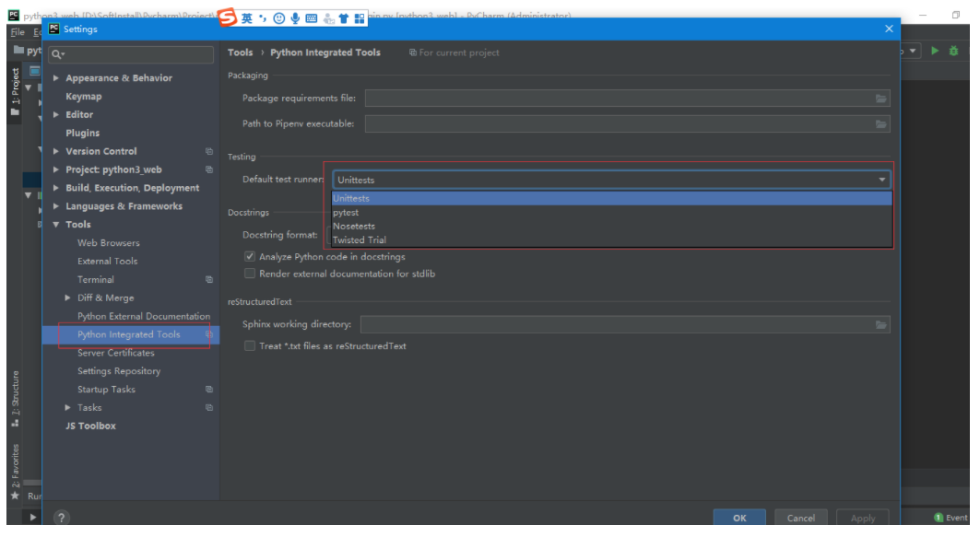Open Python External Documentation settings
Viewport: 980px width, 537px height.
point(144,316)
